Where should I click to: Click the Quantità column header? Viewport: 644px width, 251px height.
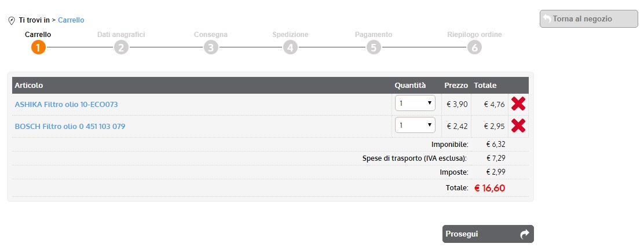click(410, 86)
